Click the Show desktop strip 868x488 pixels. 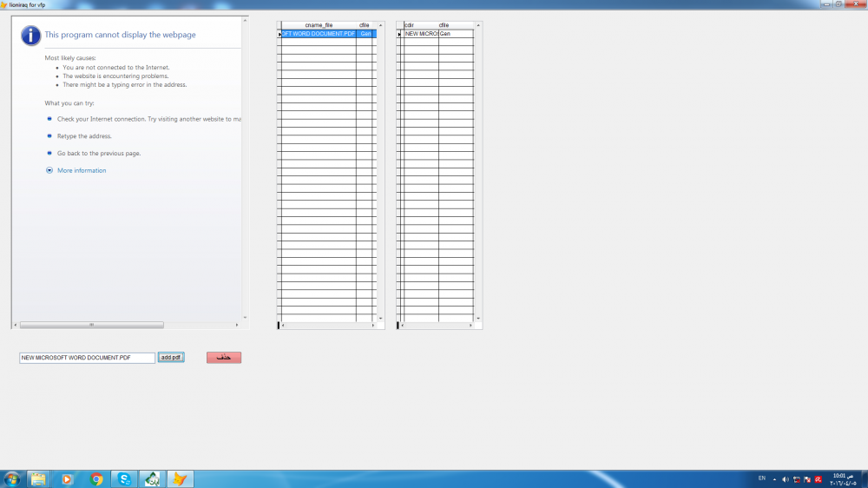point(865,479)
